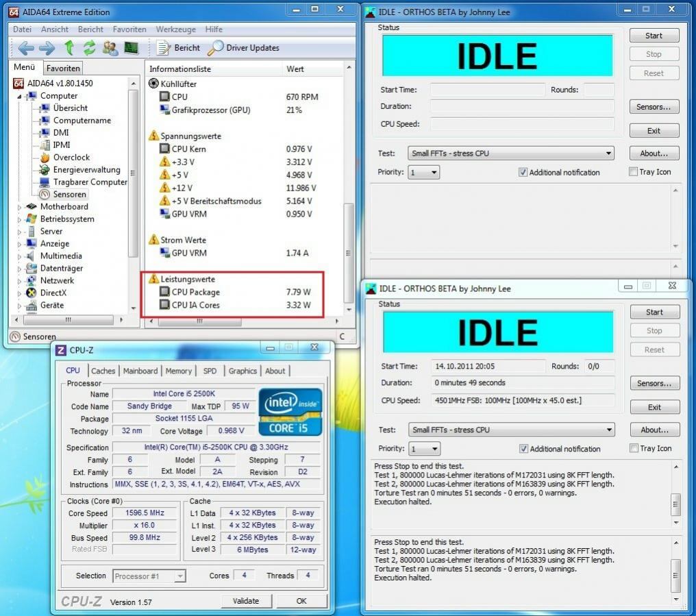Click the green up arrow toolbar icon
The height and width of the screenshot is (616, 696).
click(x=69, y=47)
